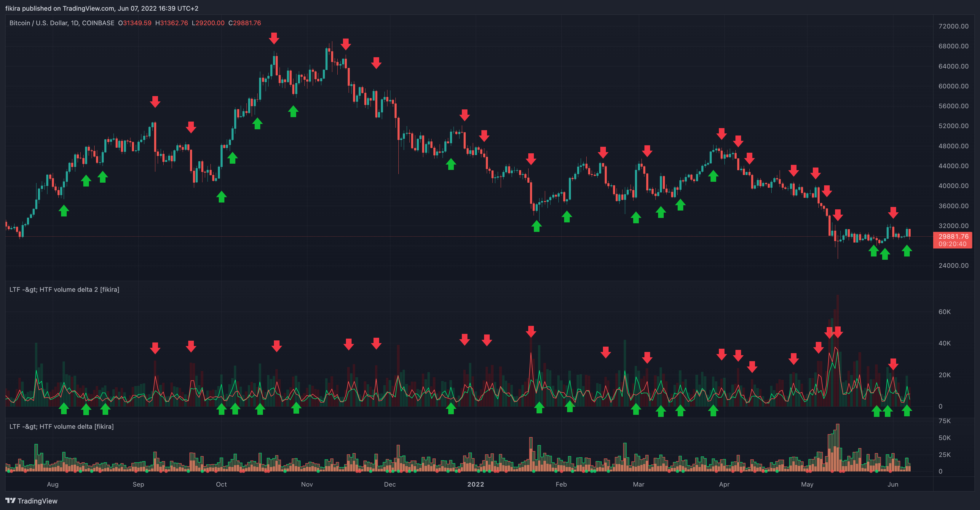This screenshot has height=510, width=980.
Task: Click the 50K label on bottom pane axis
Action: pyautogui.click(x=944, y=438)
